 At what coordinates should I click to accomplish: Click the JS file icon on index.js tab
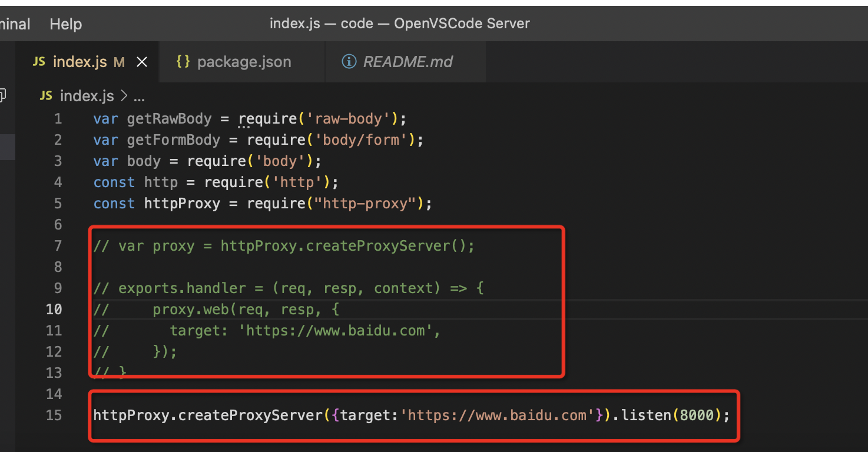[x=39, y=62]
